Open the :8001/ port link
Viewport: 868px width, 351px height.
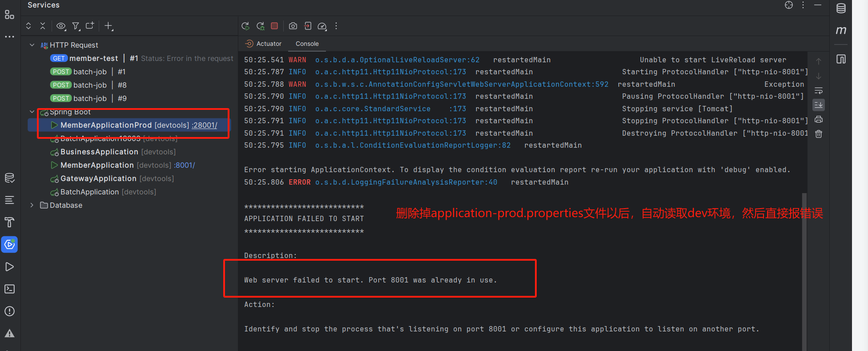point(185,165)
